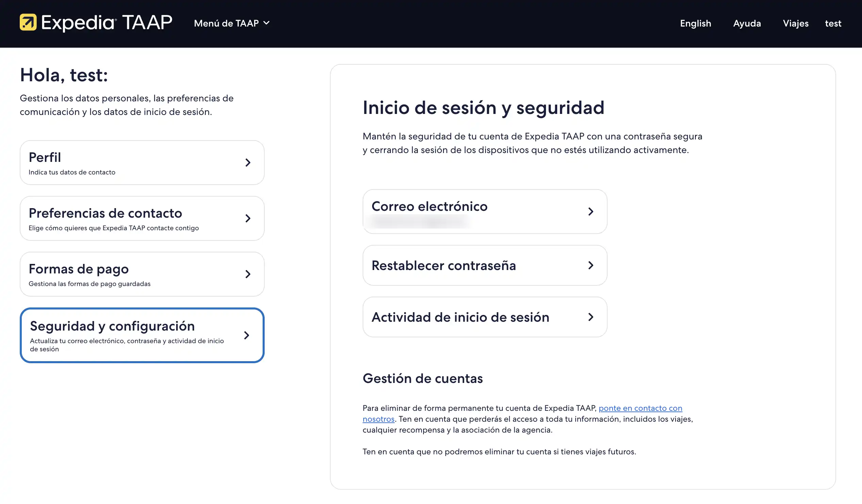The height and width of the screenshot is (504, 862).
Task: Click chevron on Formas de pago
Action: click(x=248, y=274)
